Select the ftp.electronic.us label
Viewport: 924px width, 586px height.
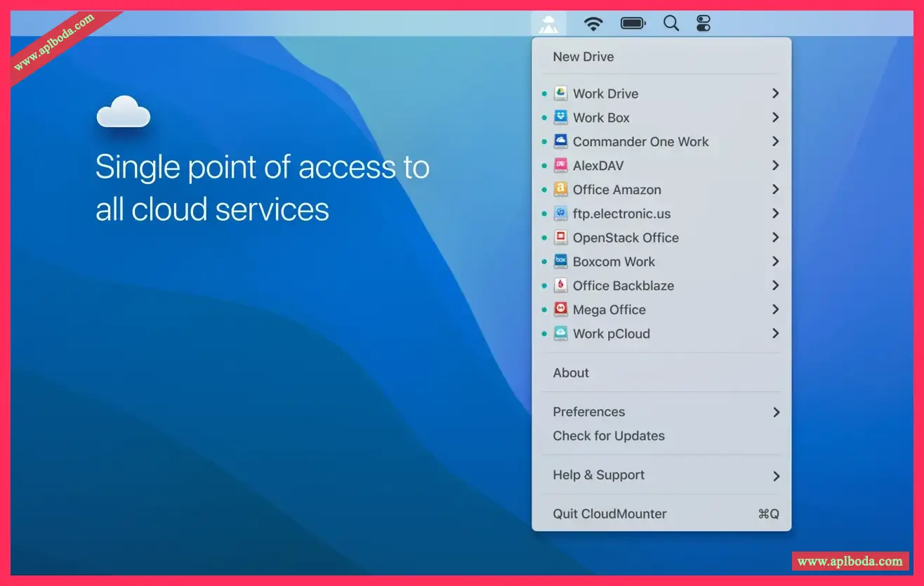pos(622,214)
